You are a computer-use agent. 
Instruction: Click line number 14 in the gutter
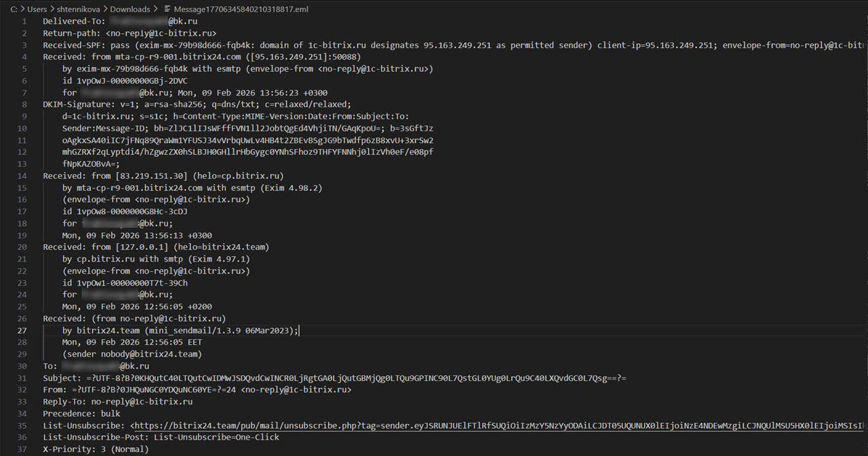click(22, 175)
